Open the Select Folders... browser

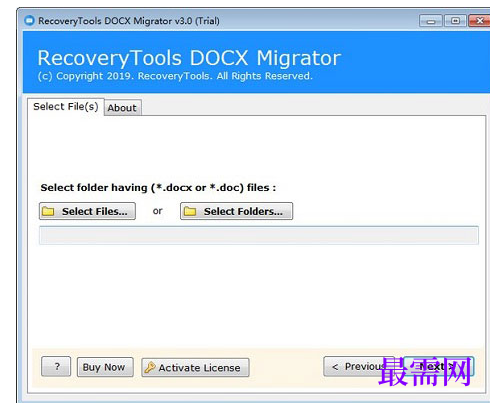click(x=236, y=211)
